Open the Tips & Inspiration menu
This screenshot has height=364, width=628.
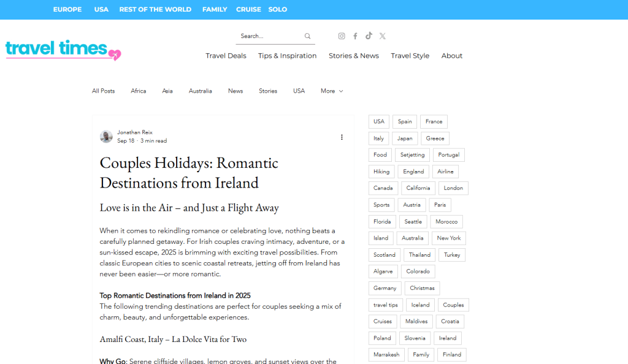tap(287, 56)
